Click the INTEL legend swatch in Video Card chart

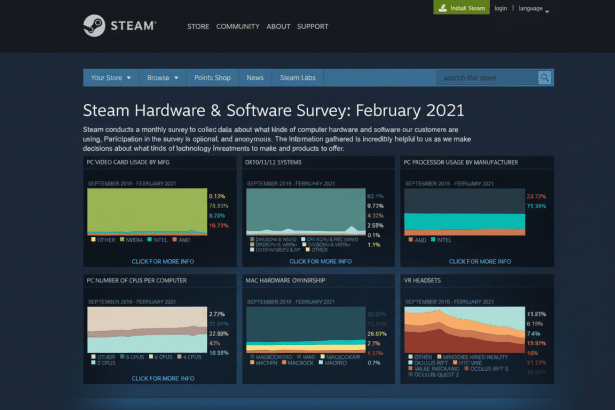tap(149, 239)
